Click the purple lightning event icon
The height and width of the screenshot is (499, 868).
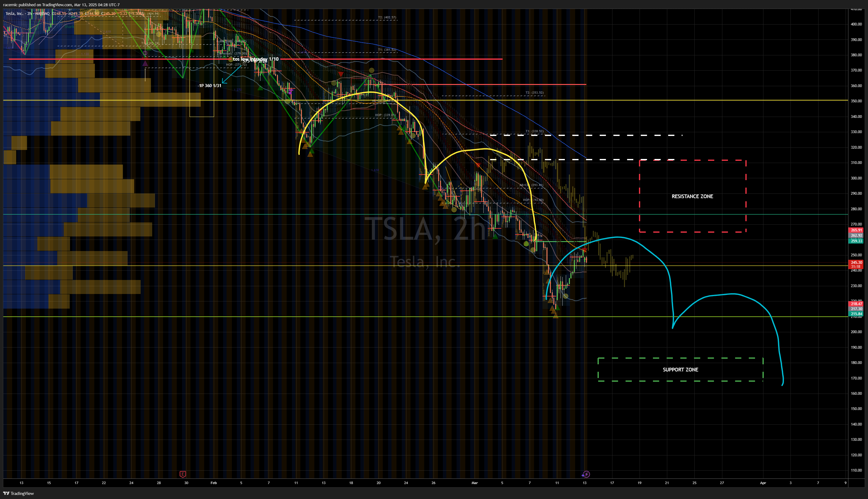[586, 474]
